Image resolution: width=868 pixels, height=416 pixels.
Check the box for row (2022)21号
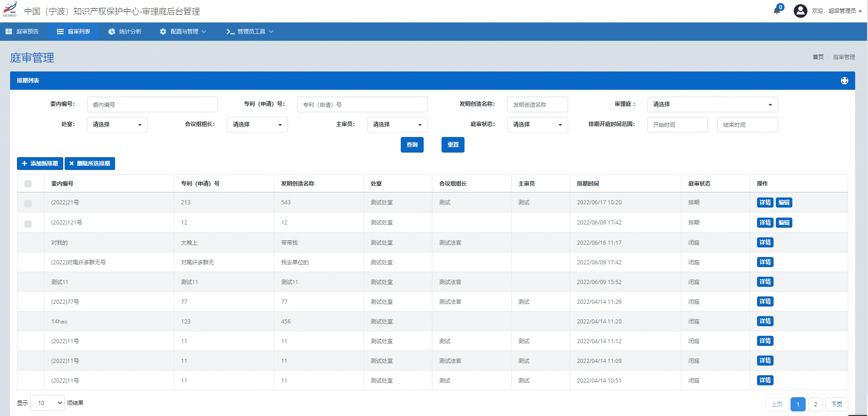point(28,203)
